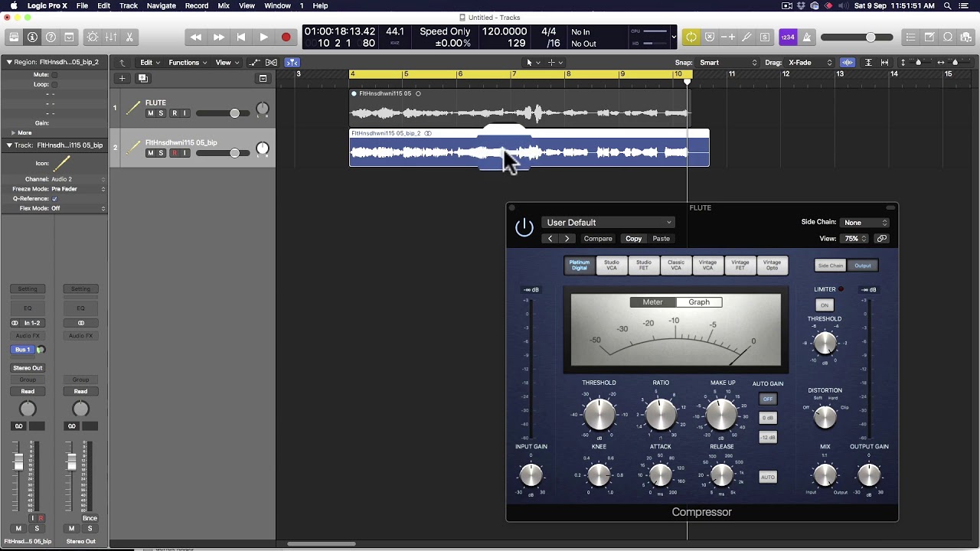980x551 pixels.
Task: Select the Classic VCA compressor tab
Action: tap(676, 265)
